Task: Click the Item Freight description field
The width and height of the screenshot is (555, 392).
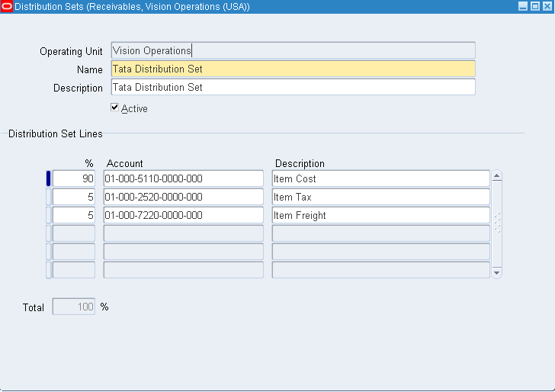Action: [380, 215]
